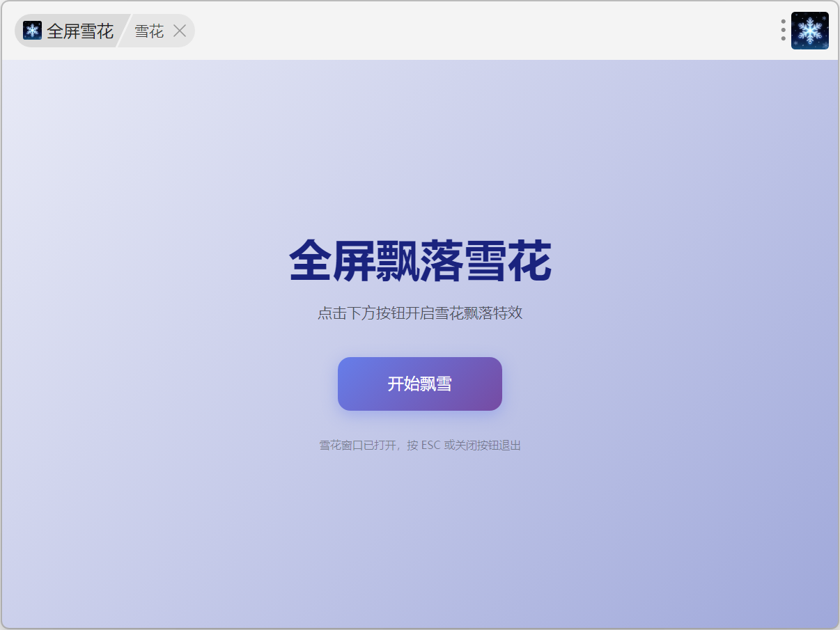840x630 pixels.
Task: Click the subtitle 点击下方按钮开启雪花飘落特效
Action: point(420,313)
